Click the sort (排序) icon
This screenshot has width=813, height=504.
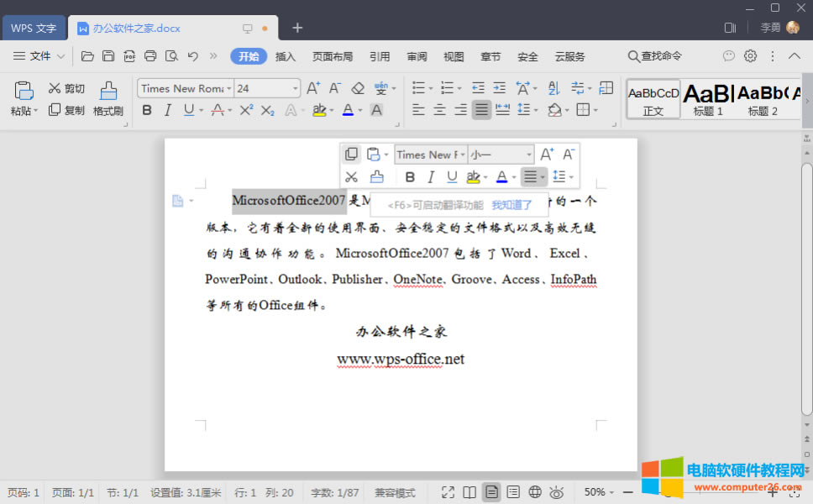tap(555, 87)
